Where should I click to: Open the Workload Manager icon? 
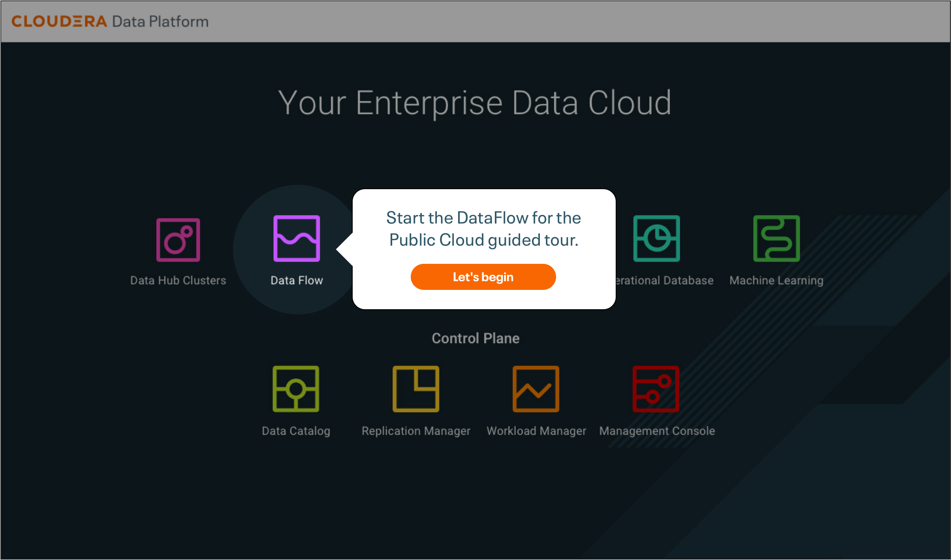[x=536, y=389]
